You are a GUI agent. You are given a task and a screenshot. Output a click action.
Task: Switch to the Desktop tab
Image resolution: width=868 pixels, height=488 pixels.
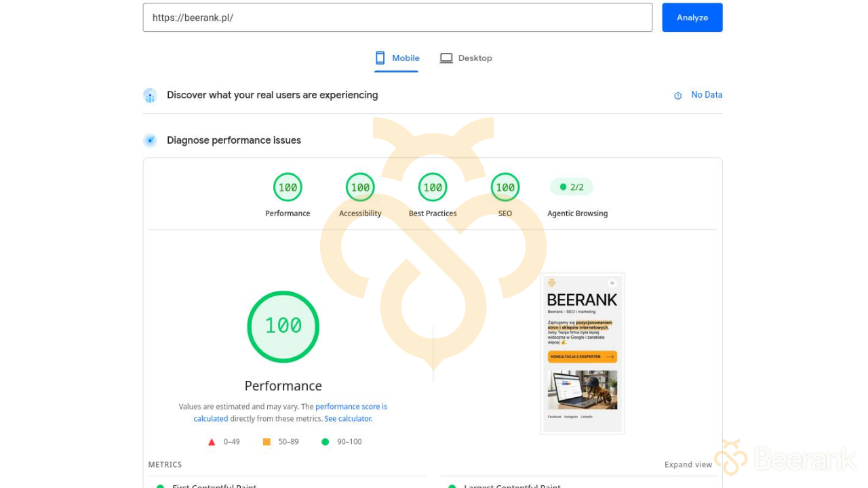tap(466, 58)
